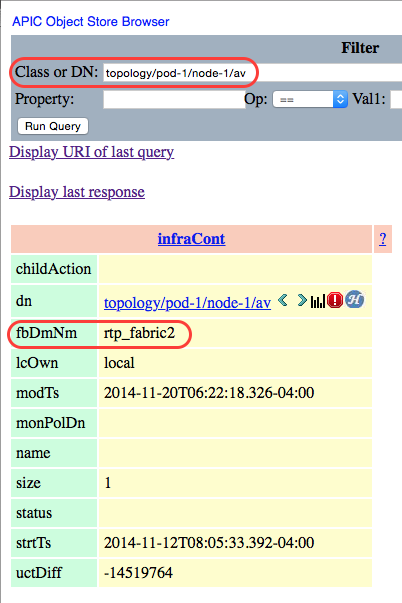Click the APIC Object Store Browser title
402x603 pixels.
coord(91,22)
